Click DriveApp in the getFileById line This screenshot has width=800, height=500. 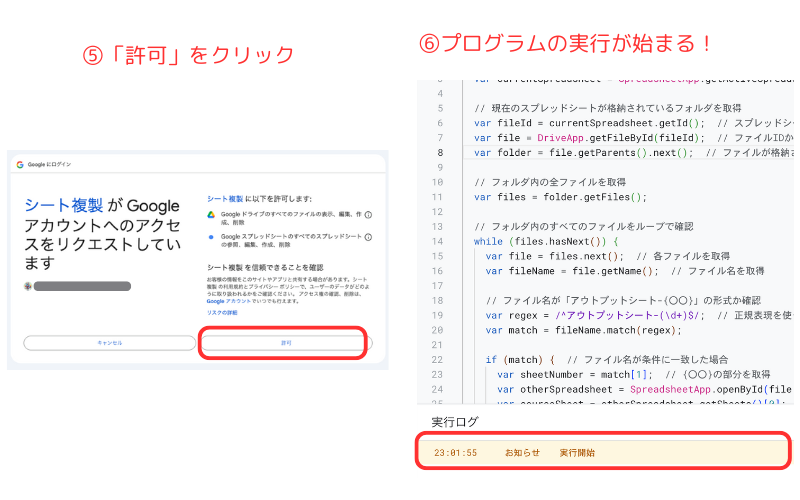click(560, 138)
